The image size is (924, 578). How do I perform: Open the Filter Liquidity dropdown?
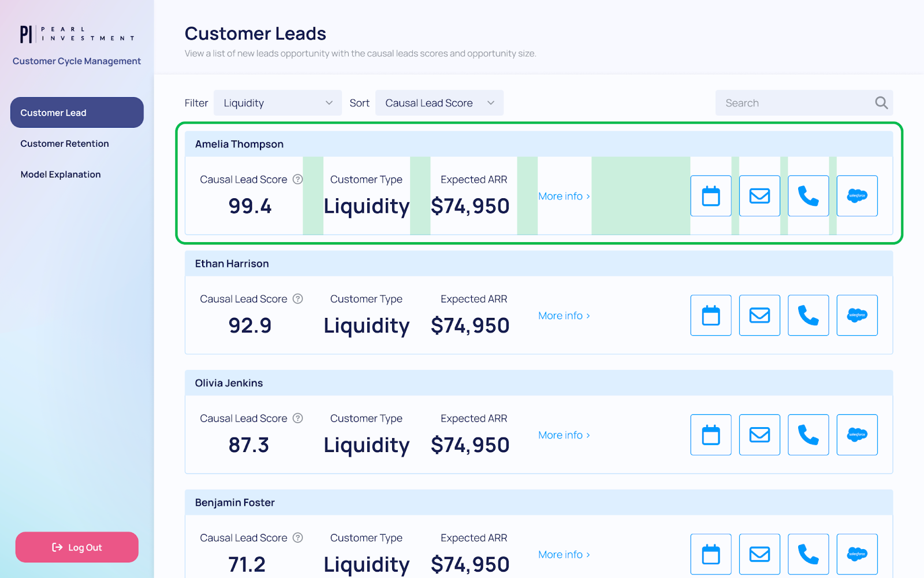[x=278, y=103]
